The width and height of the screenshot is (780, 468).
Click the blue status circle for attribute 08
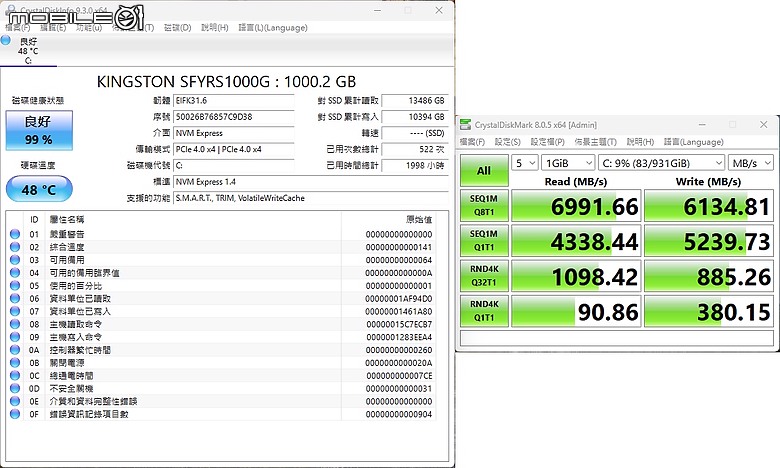click(15, 324)
